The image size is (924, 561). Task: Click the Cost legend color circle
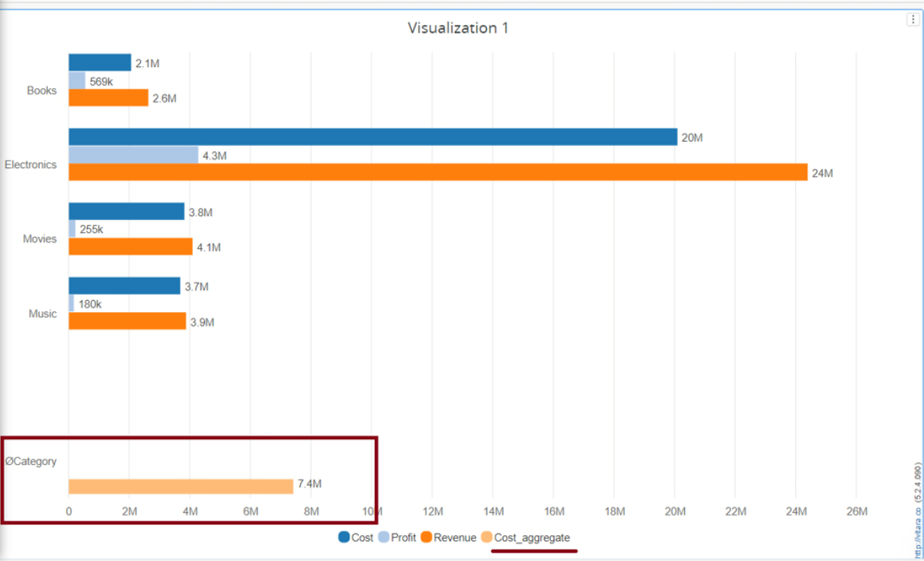click(x=344, y=537)
